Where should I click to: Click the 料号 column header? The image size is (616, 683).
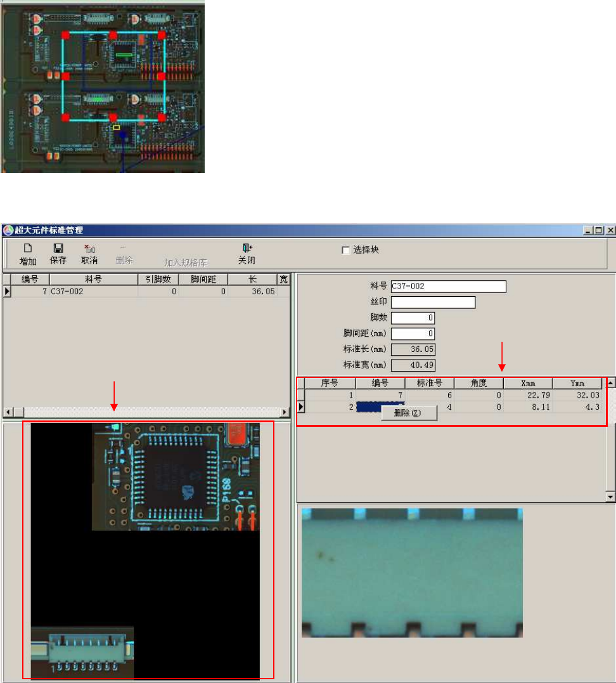(x=93, y=279)
